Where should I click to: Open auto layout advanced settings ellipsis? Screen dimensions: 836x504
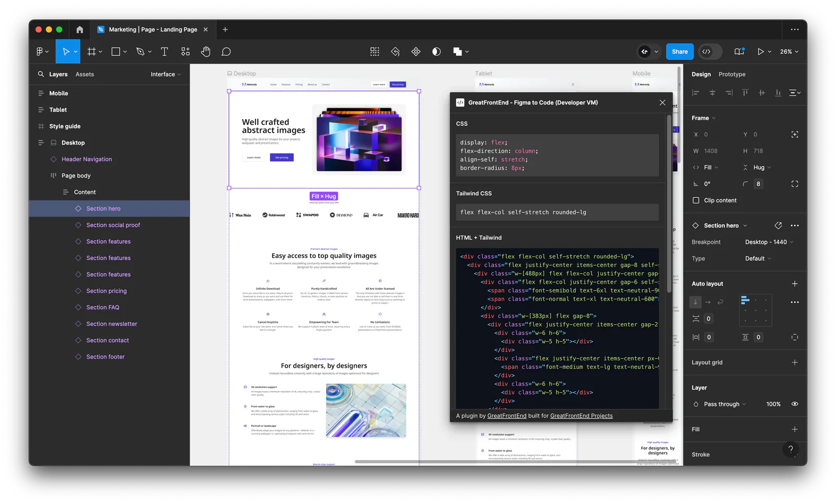(795, 302)
